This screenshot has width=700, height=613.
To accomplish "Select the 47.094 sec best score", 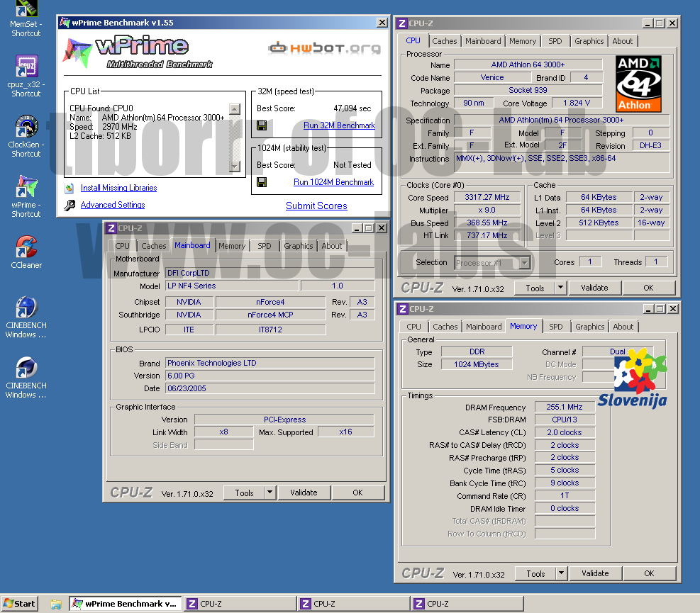I will [x=352, y=108].
